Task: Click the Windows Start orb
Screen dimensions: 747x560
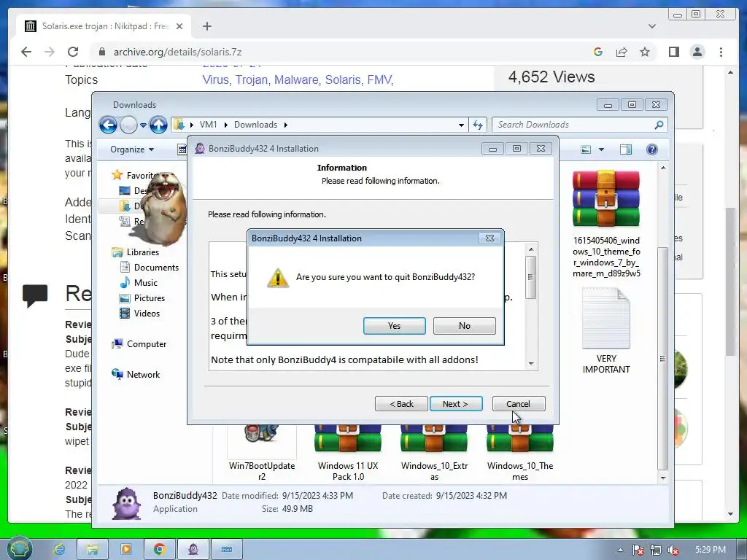Action: tap(19, 548)
